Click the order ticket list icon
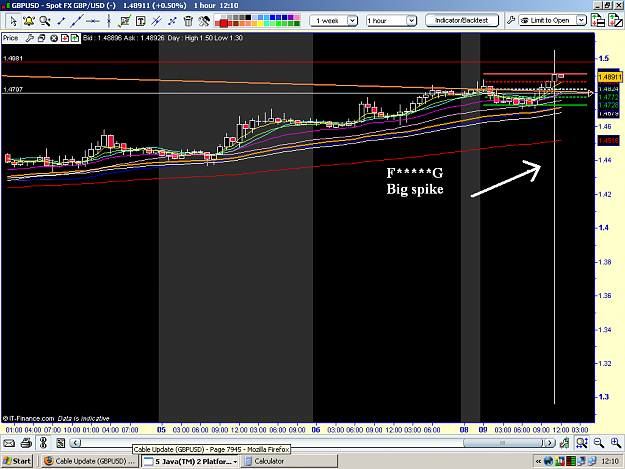625x469 pixels. pos(598,20)
